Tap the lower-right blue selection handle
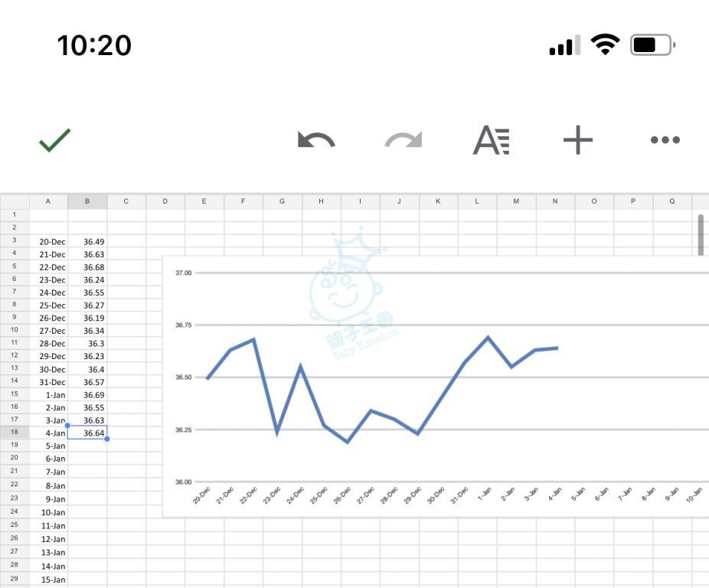This screenshot has height=588, width=709. tap(106, 439)
